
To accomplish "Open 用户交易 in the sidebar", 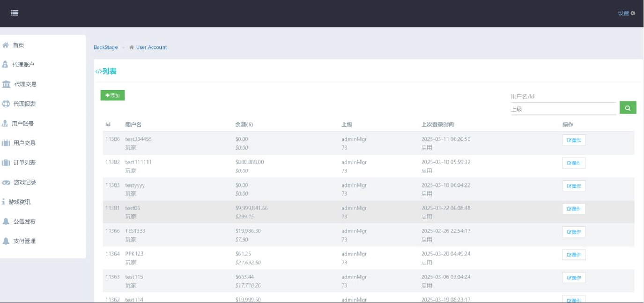I will [x=24, y=143].
